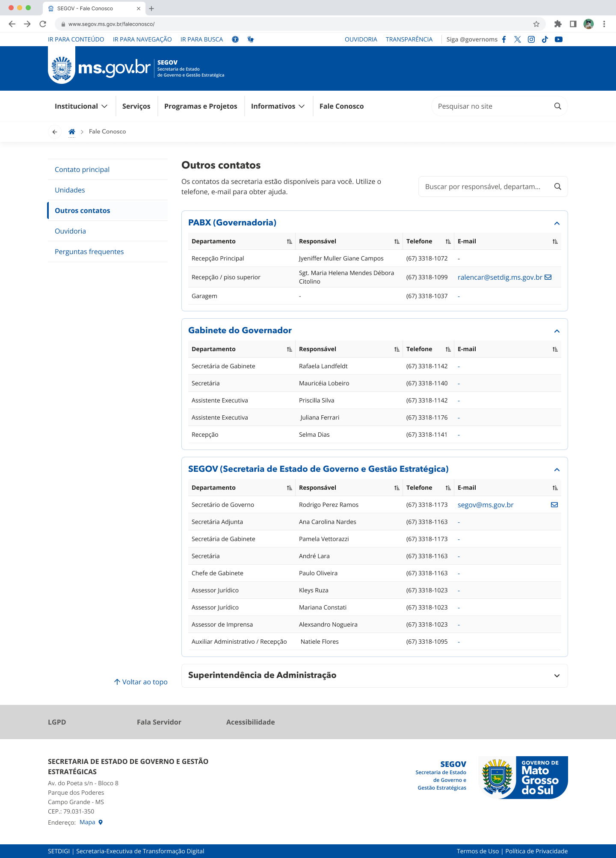616x858 pixels.
Task: Sort Gabinete do Governador table by Telefone
Action: click(x=448, y=349)
